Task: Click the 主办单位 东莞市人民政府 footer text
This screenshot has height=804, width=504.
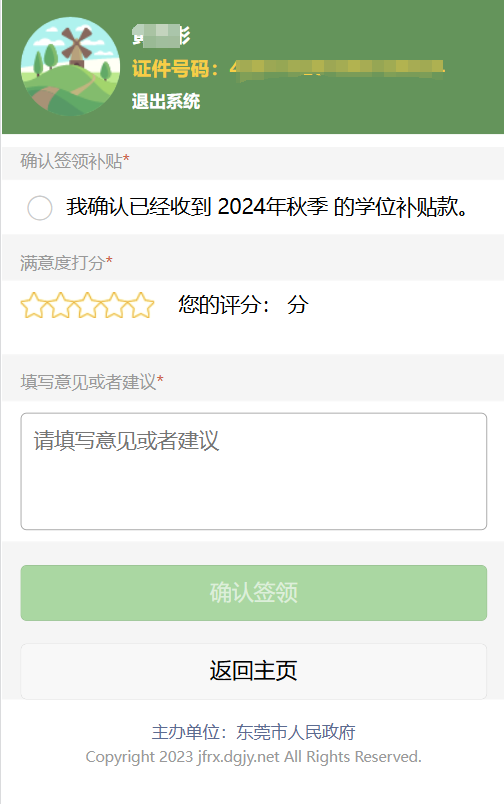Action: pos(253,732)
